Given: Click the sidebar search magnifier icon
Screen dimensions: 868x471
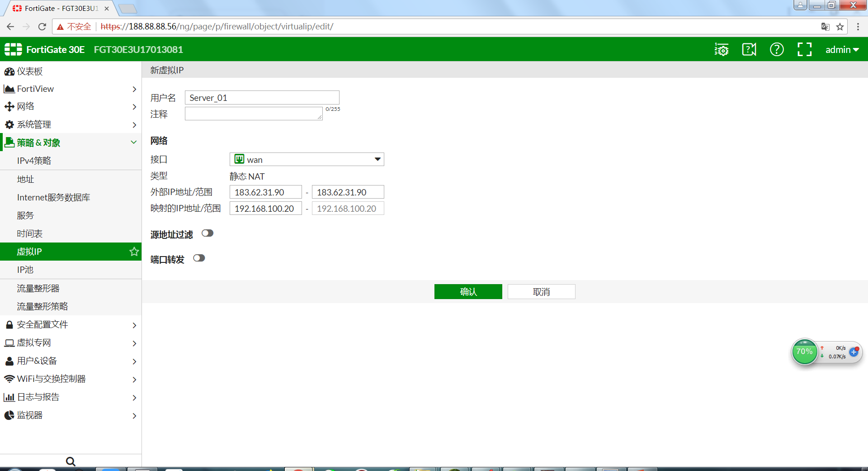Looking at the screenshot, I should click(x=71, y=461).
